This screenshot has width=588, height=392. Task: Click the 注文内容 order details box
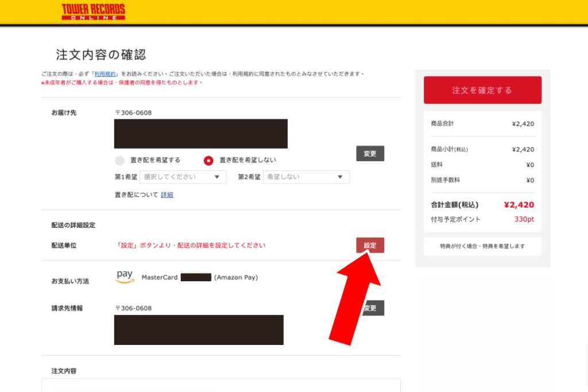(x=220, y=385)
